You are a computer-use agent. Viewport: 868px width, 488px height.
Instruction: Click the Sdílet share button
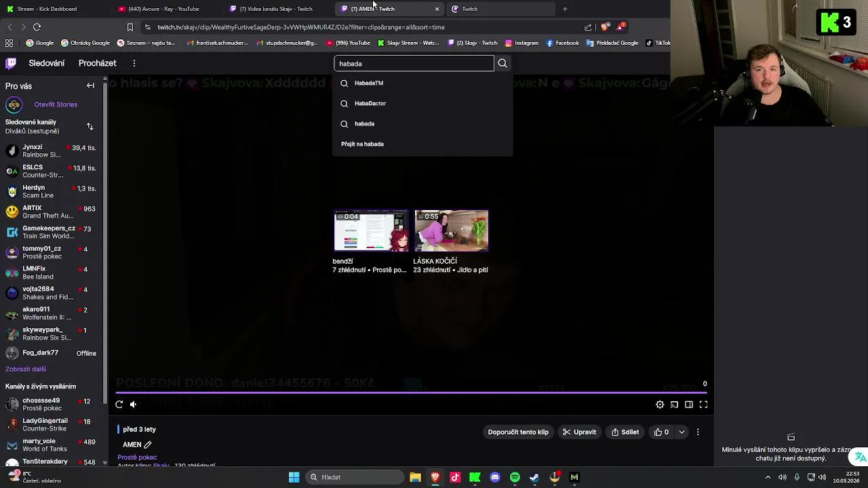[625, 432]
